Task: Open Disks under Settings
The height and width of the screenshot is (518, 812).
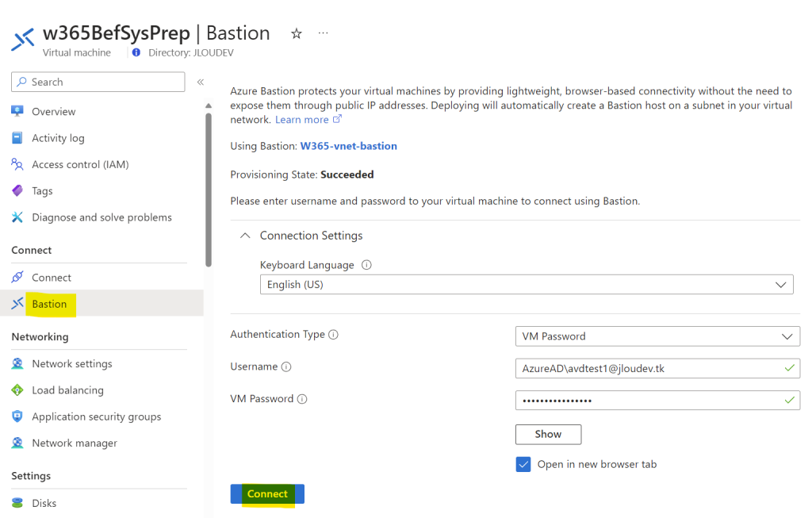Action: [44, 503]
